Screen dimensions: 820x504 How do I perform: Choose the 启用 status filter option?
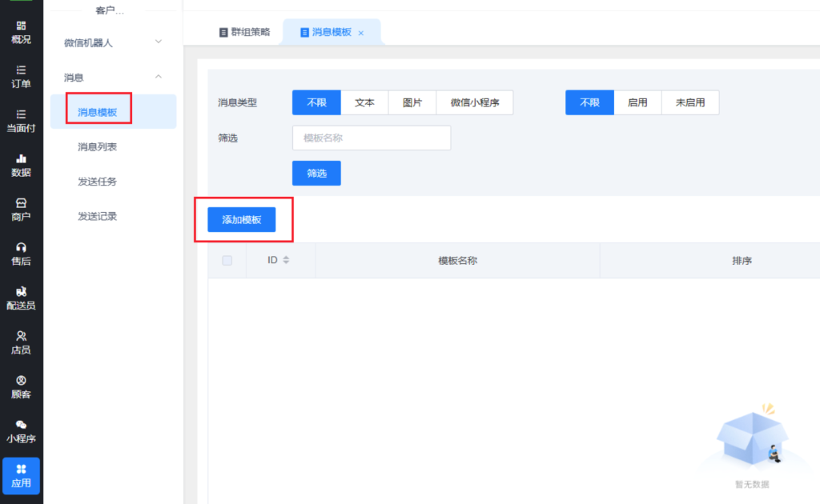click(637, 103)
